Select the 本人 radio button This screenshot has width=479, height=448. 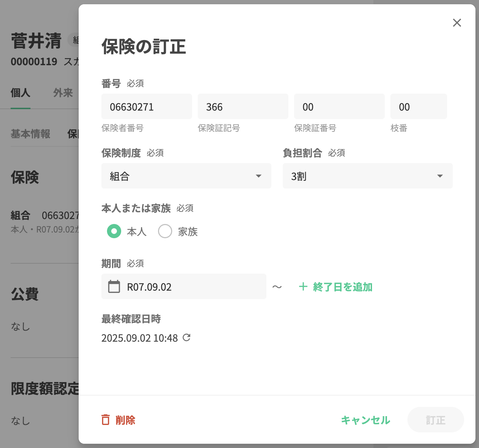pos(114,231)
